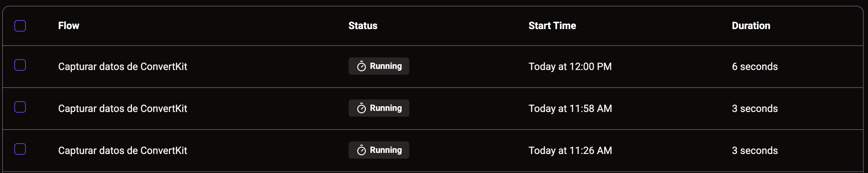The height and width of the screenshot is (173, 868).
Task: Click the stopwatch icon in the 11:58 AM row
Action: [361, 108]
